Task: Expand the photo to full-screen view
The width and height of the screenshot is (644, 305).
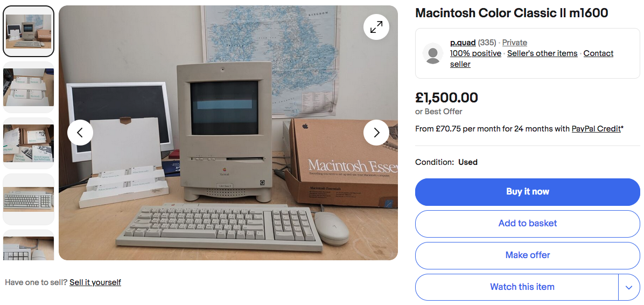Action: coord(376,27)
